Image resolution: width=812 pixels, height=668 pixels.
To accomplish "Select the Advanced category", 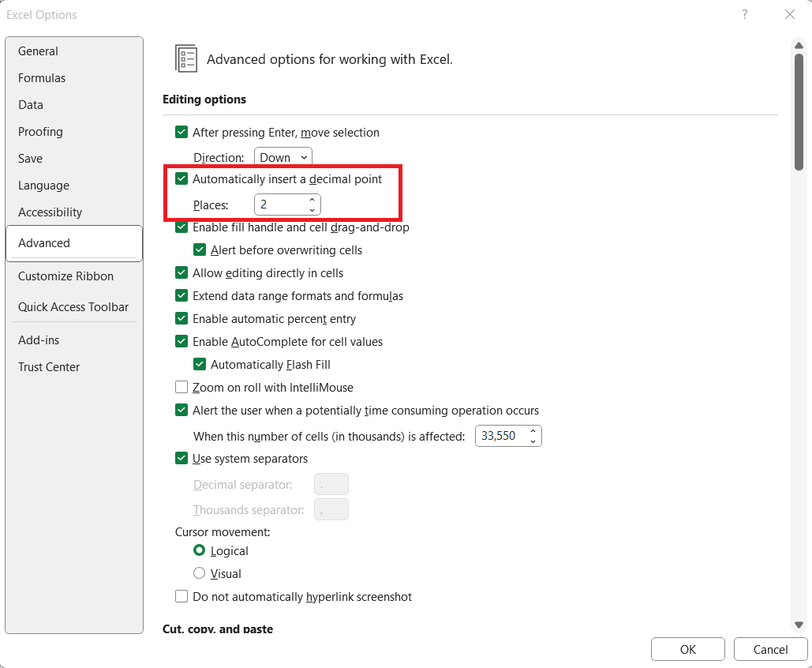I will coord(74,243).
